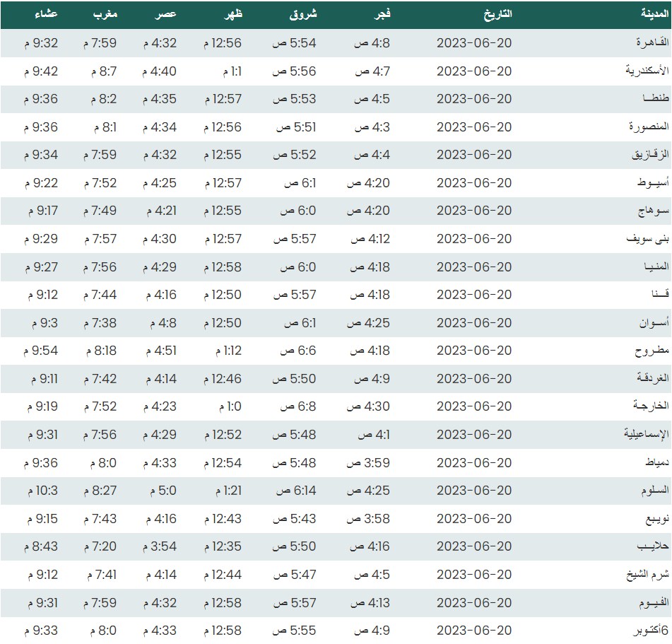Click the عصر column header
672x644 pixels.
click(x=167, y=14)
